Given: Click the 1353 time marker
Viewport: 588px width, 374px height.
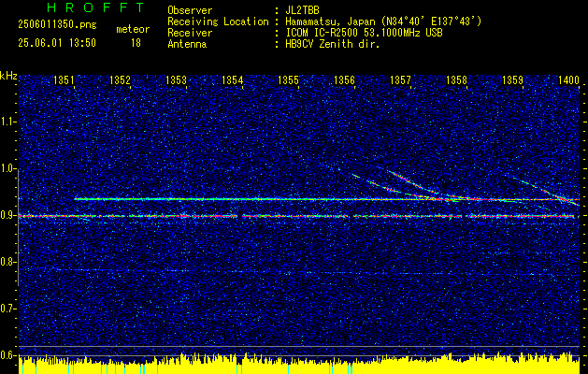Looking at the screenshot, I should pos(176,79).
